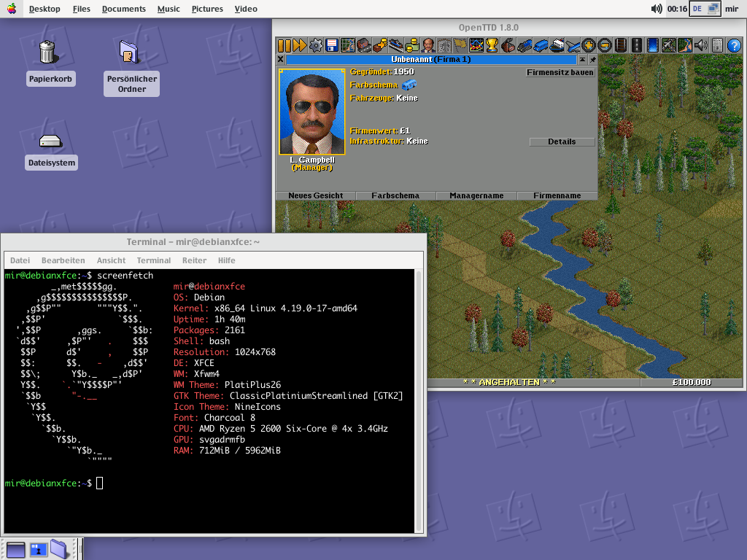Open the Reiter menu in Terminal
Viewport: 747px width, 560px height.
click(x=194, y=260)
